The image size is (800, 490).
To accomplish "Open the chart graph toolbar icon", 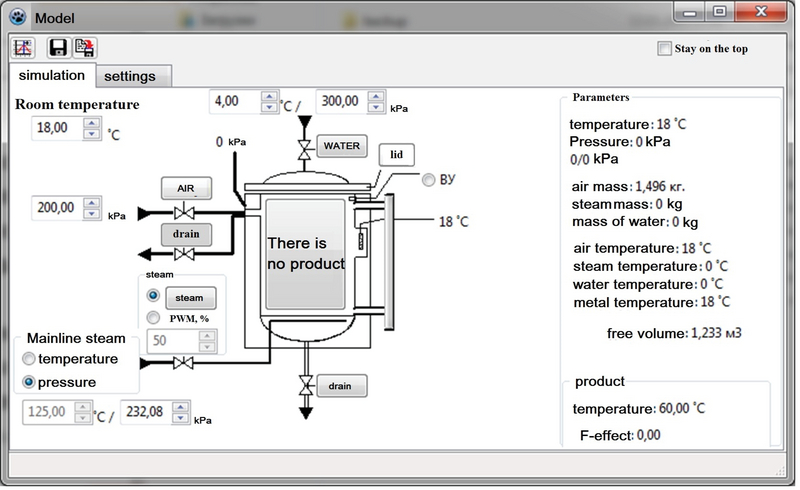I will point(24,48).
